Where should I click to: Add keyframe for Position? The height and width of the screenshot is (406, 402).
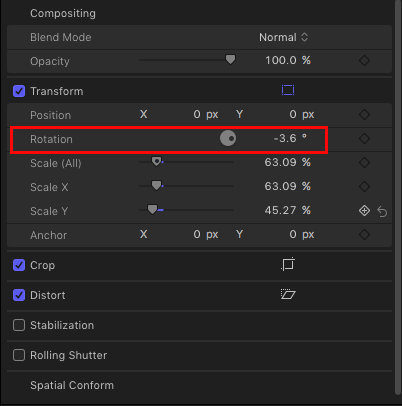364,114
